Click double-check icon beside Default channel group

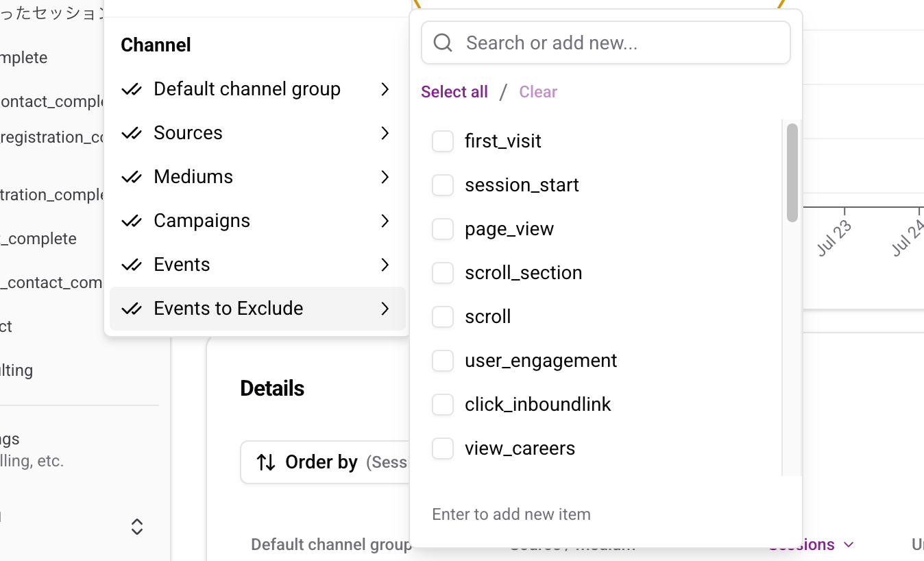click(132, 89)
